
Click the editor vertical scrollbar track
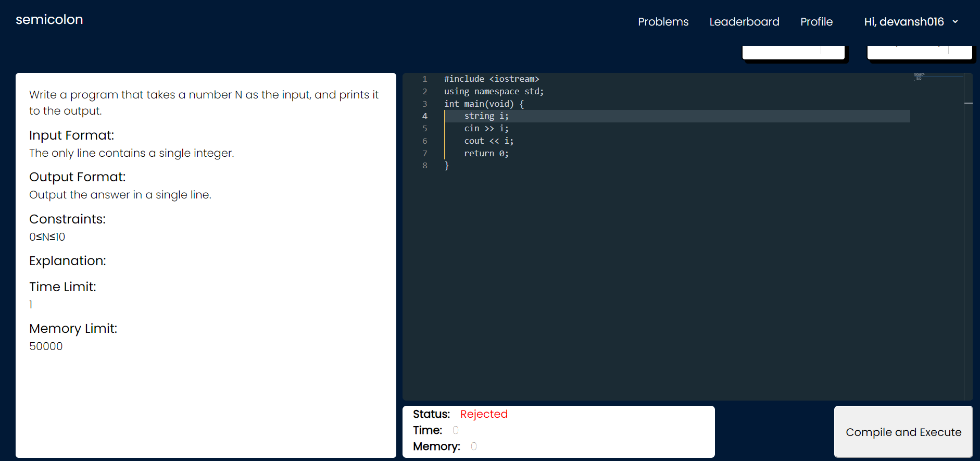pos(968,237)
